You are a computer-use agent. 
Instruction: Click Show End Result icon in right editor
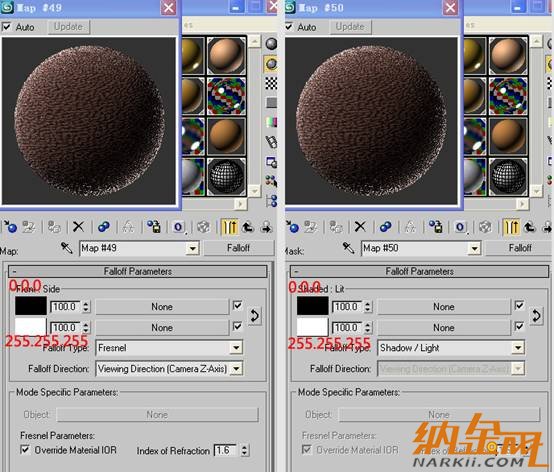[x=511, y=227]
